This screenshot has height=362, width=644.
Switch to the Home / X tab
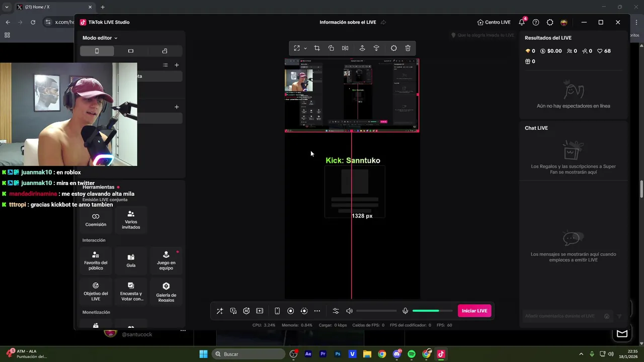pyautogui.click(x=53, y=7)
